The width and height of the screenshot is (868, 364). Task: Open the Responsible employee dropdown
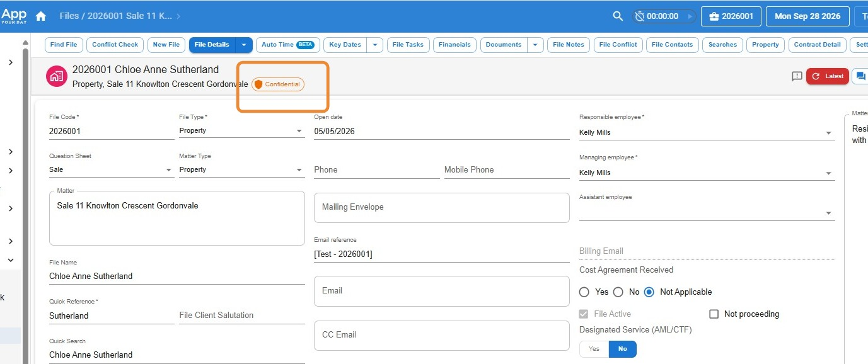(707, 133)
